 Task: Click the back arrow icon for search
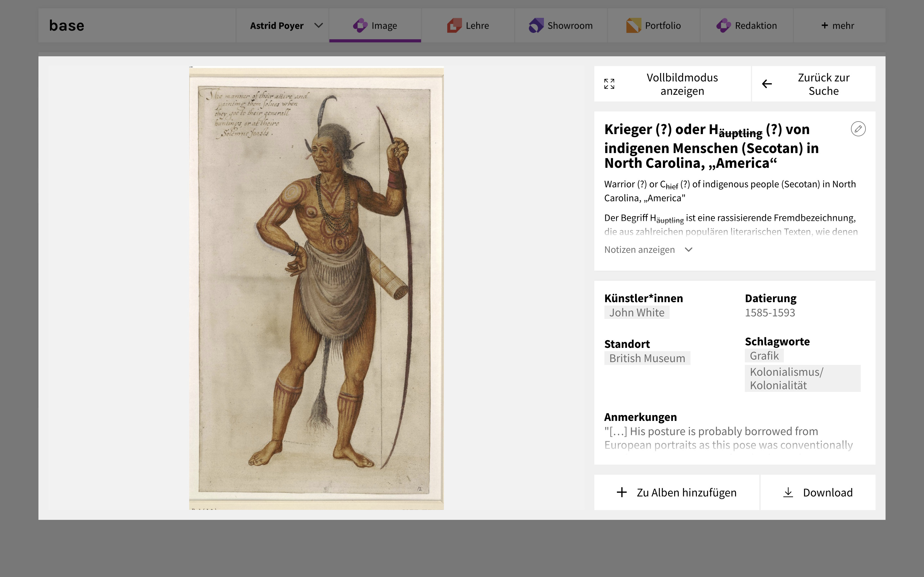[x=767, y=84]
